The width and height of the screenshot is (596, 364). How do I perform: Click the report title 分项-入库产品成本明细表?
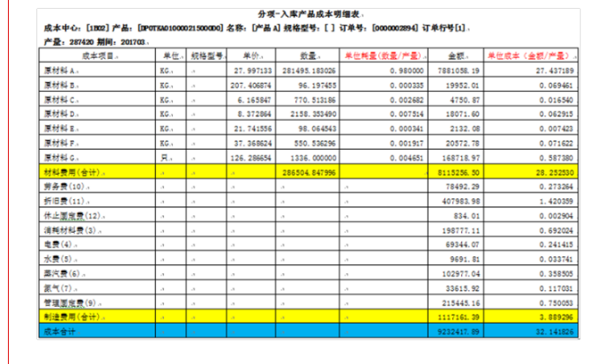click(x=300, y=16)
